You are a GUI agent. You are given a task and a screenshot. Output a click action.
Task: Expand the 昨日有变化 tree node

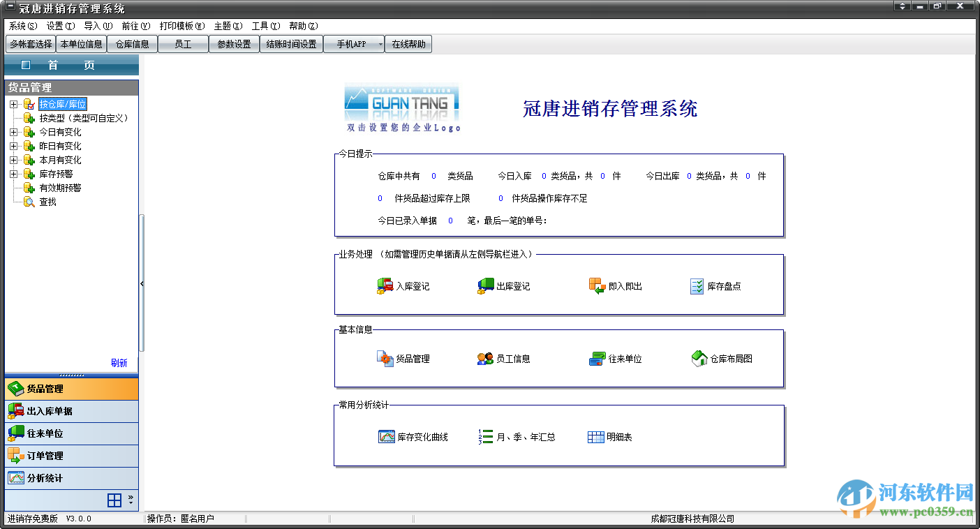(x=13, y=146)
